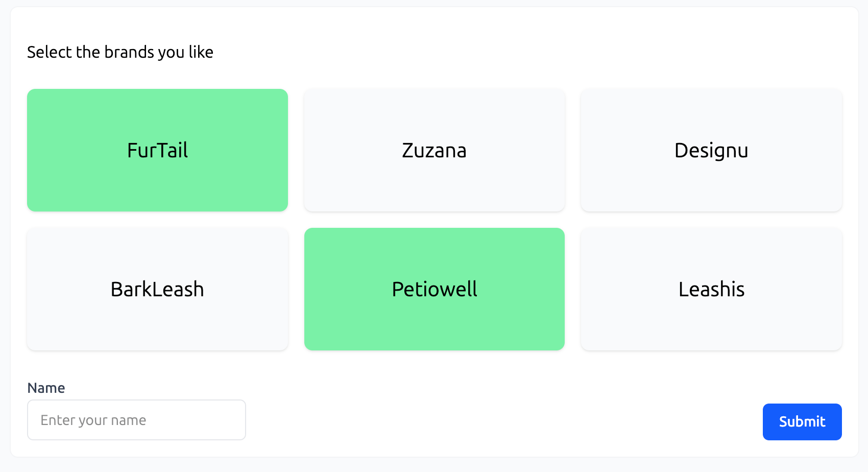Click the highlighted Petiowell card
The width and height of the screenshot is (868, 472).
[x=434, y=289]
